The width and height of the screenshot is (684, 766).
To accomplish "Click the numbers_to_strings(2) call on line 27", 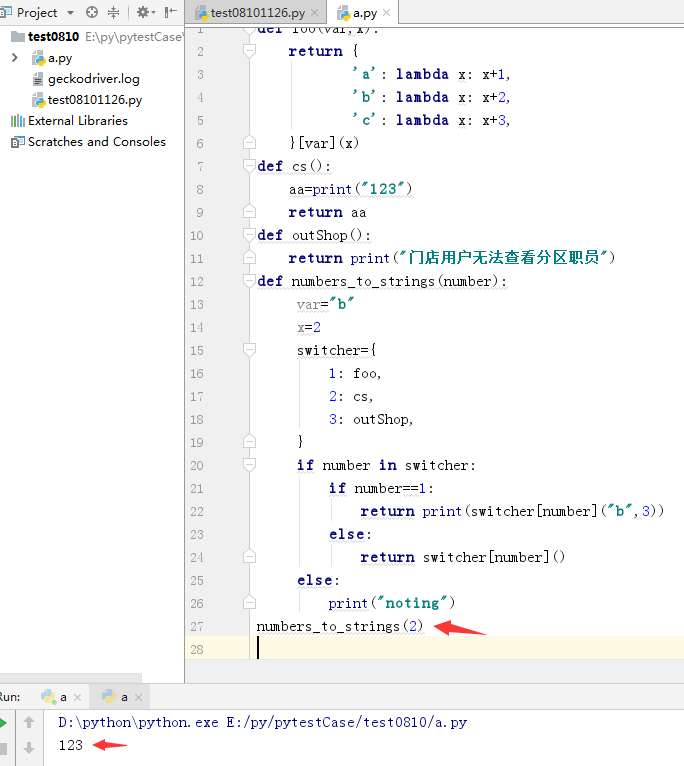I will point(340,626).
